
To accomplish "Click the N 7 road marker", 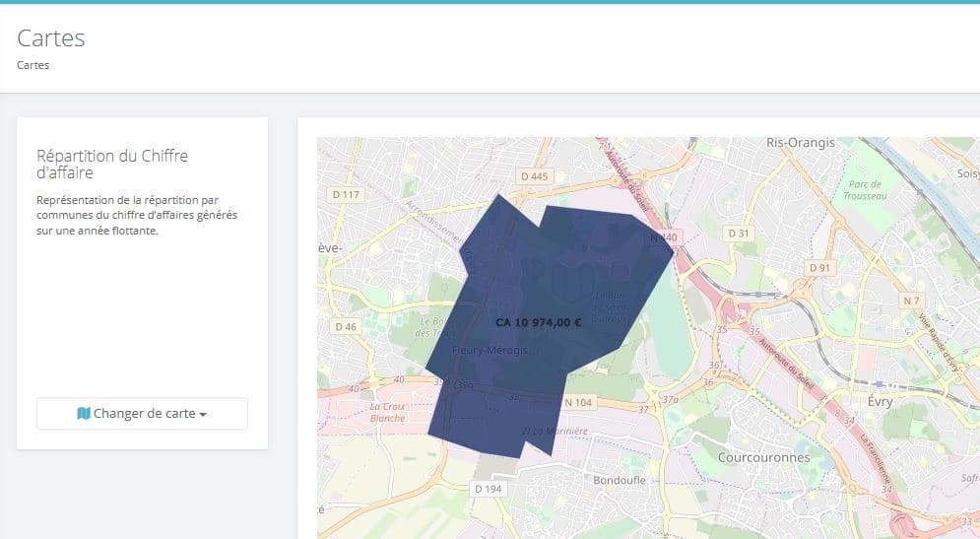I will [911, 301].
